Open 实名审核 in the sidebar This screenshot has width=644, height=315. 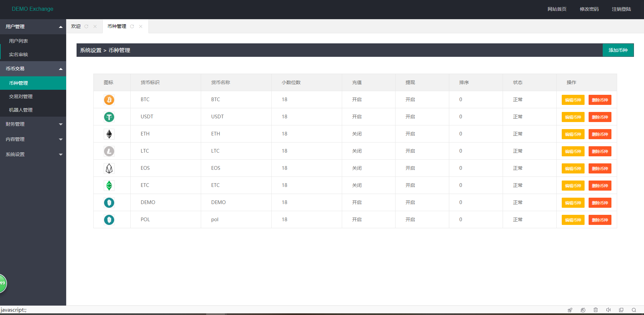18,54
